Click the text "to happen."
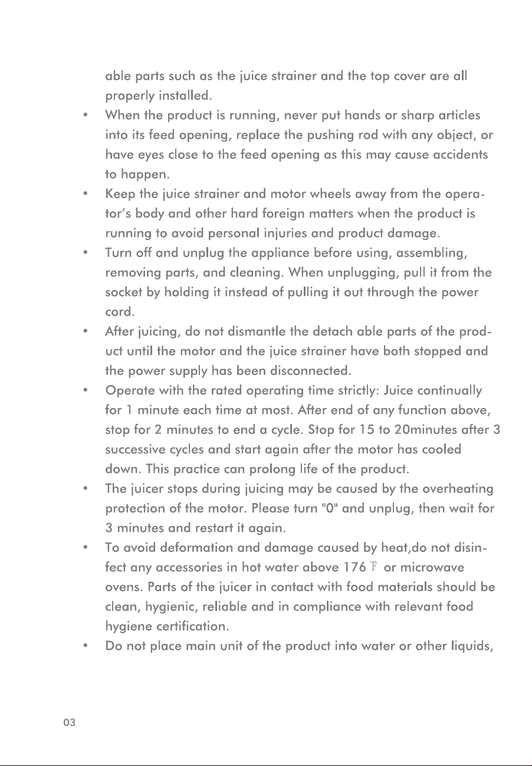The width and height of the screenshot is (532, 766). [137, 174]
